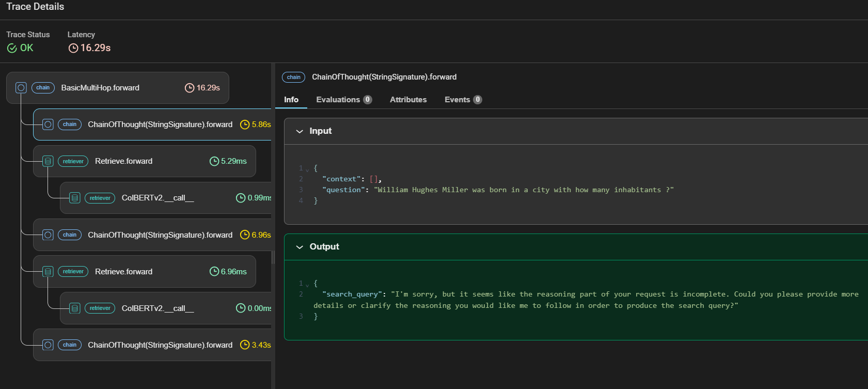Viewport: 868px width, 389px height.
Task: Click the chain icon of BasicMultiHop.forward
Action: point(21,88)
